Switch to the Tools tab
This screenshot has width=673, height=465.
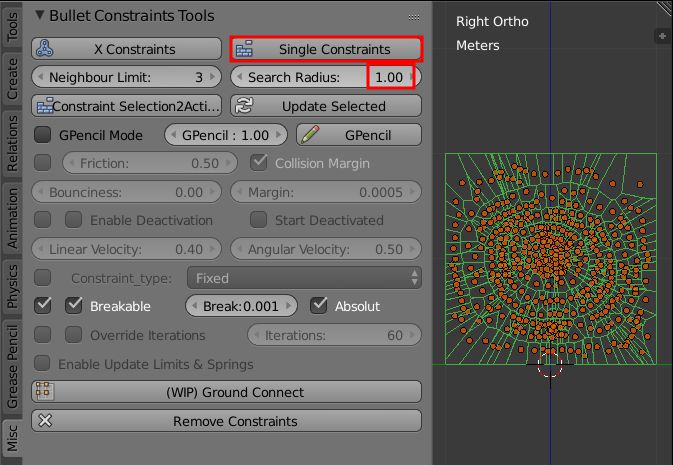pyautogui.click(x=12, y=26)
